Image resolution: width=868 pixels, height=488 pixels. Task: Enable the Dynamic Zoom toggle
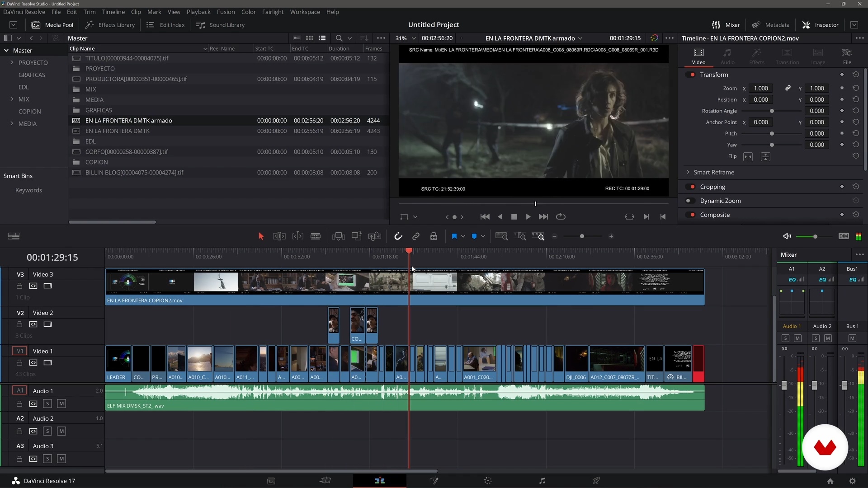(x=690, y=201)
